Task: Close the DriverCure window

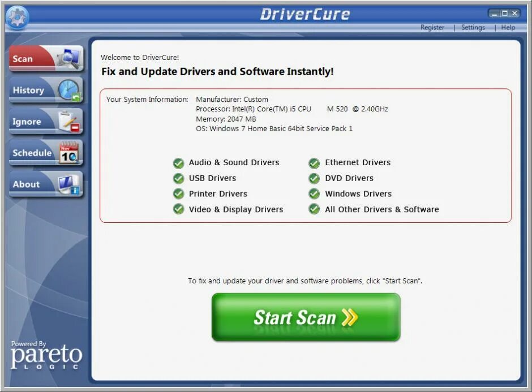Action: (514, 13)
